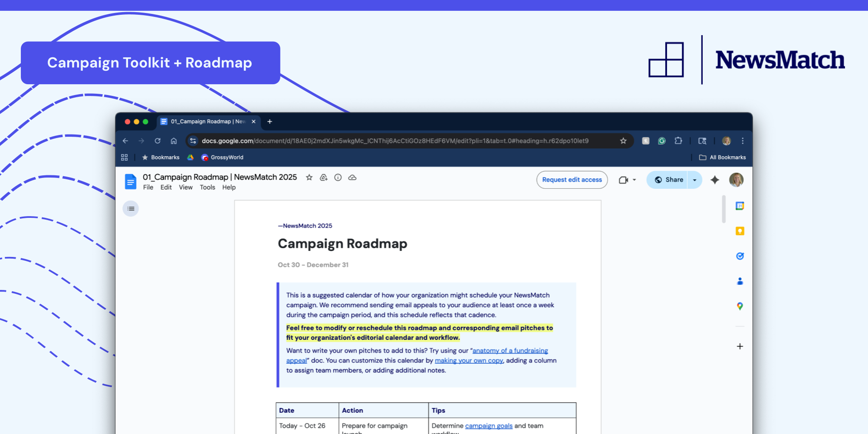
Task: Open the Google account avatar in Docs
Action: (x=736, y=180)
